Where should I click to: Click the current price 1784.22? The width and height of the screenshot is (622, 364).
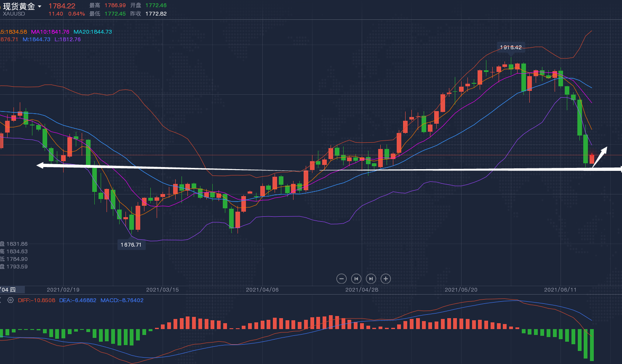[62, 6]
